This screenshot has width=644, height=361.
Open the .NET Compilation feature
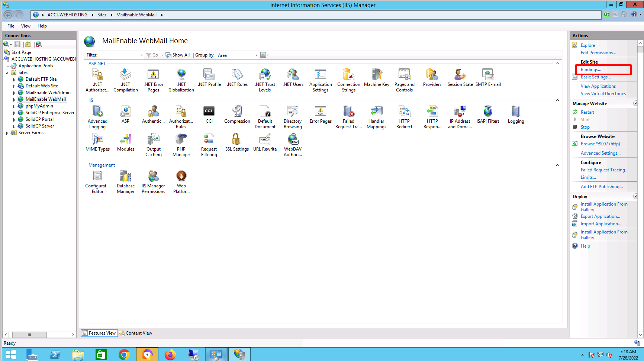[126, 80]
